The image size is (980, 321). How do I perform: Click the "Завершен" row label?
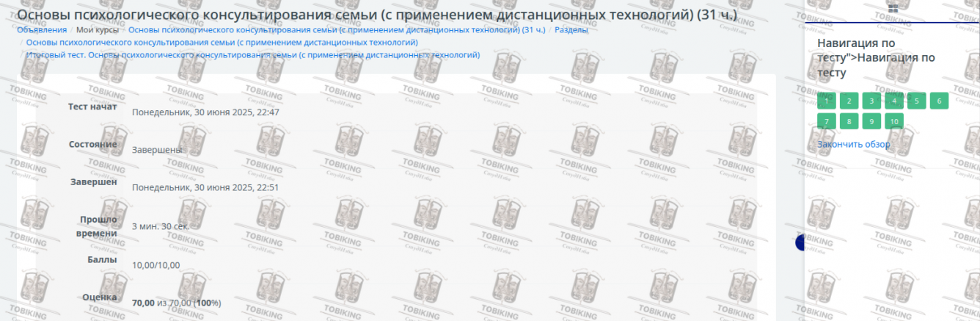point(94,181)
